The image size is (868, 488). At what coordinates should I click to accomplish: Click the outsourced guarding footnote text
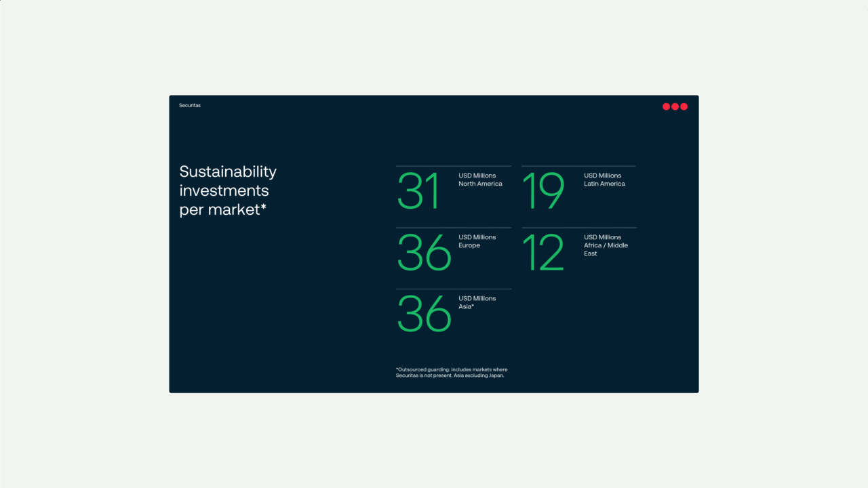[452, 372]
